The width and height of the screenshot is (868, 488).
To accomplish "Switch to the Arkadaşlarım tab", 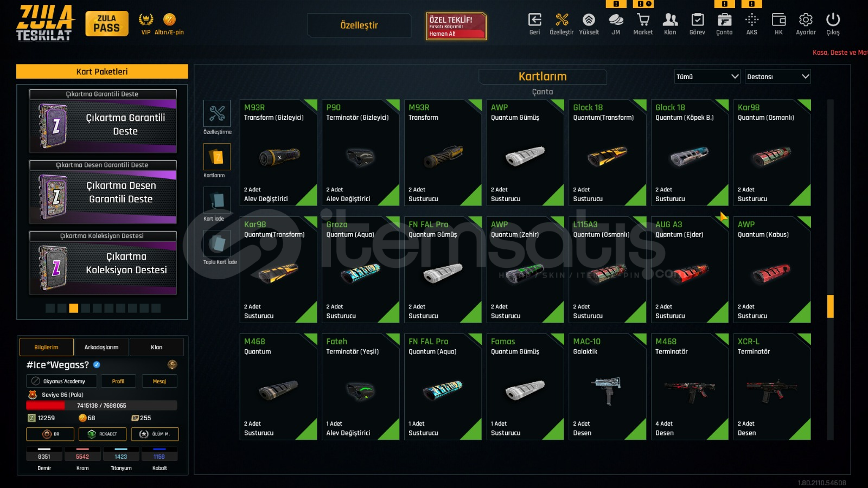I will [x=101, y=347].
